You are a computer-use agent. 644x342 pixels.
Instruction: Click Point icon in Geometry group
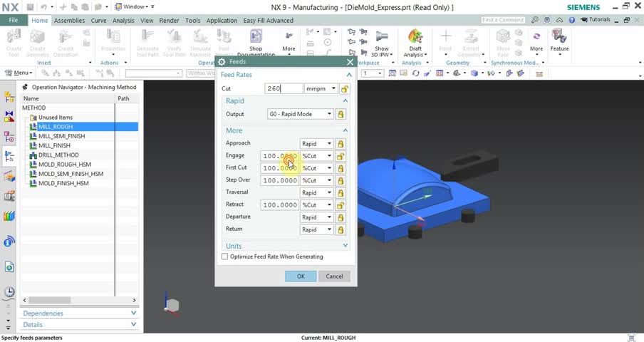pyautogui.click(x=446, y=41)
